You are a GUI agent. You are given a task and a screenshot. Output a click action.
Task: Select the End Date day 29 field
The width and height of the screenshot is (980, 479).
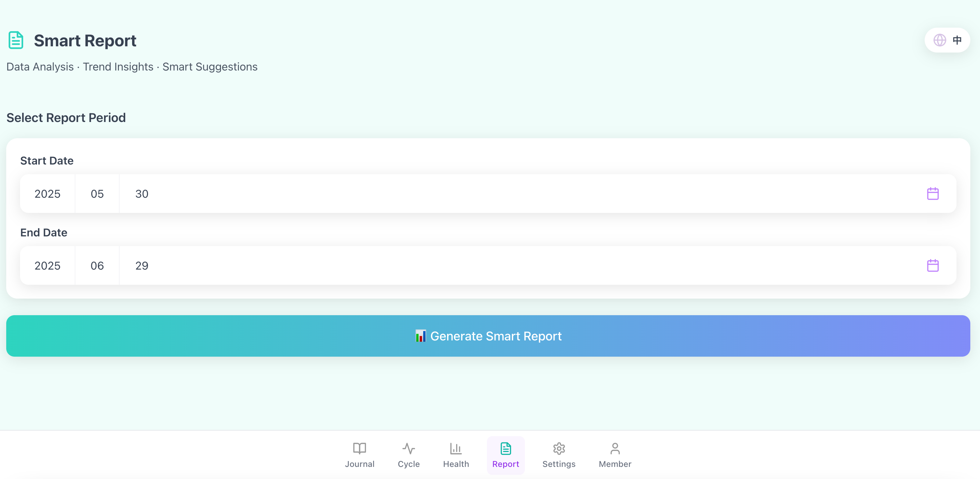(141, 266)
